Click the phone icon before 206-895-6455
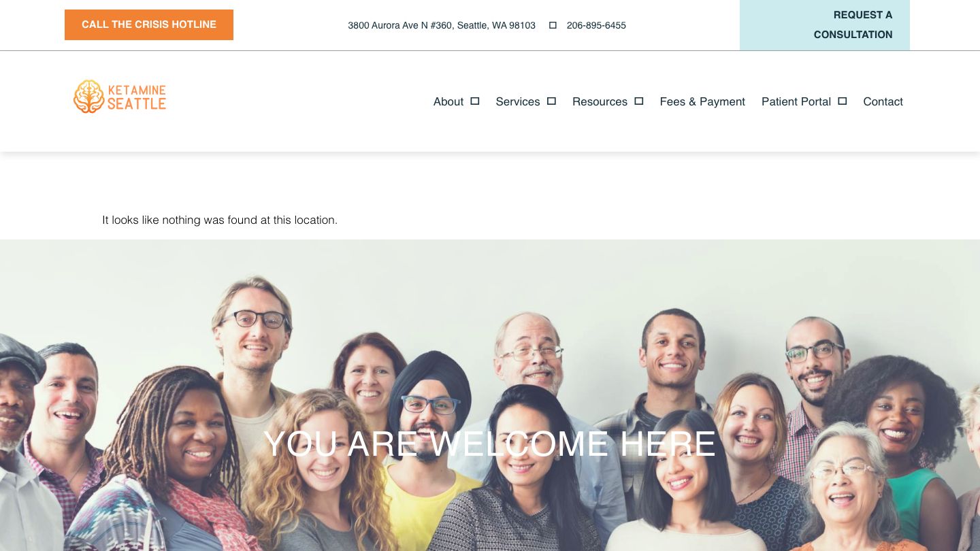The height and width of the screenshot is (551, 980). (x=553, y=25)
